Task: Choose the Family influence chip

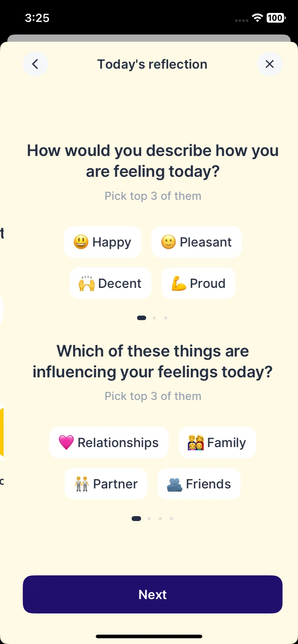Action: 217,442
